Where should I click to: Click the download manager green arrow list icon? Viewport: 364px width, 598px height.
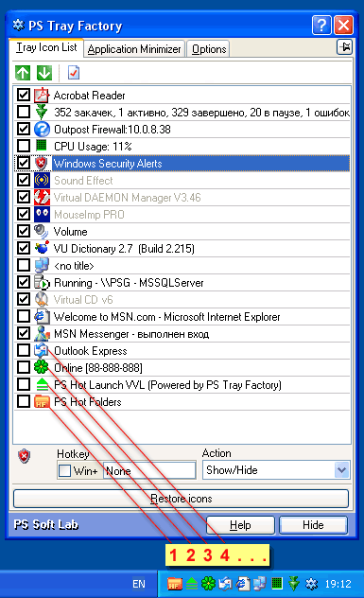click(x=42, y=112)
